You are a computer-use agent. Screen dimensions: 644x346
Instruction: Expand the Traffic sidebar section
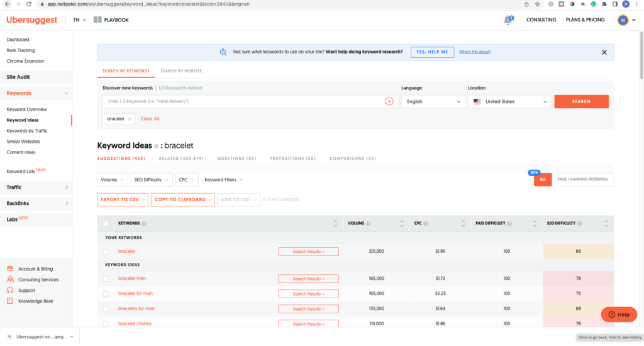(x=36, y=187)
